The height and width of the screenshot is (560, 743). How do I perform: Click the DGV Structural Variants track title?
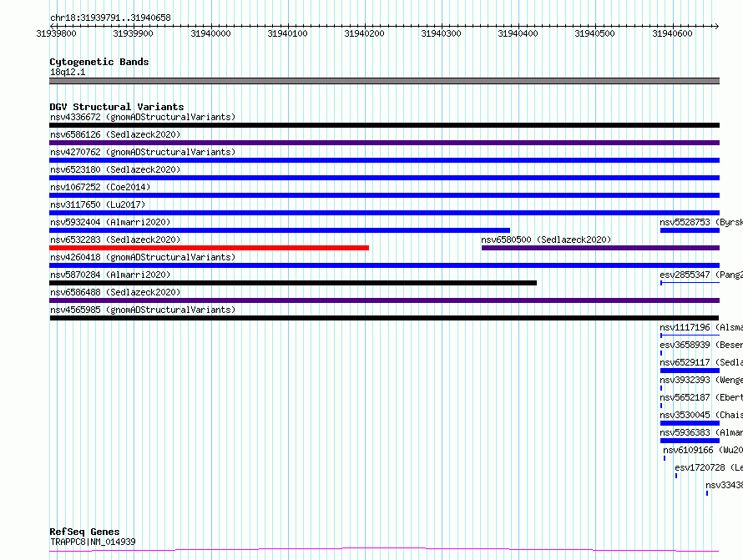coord(117,107)
